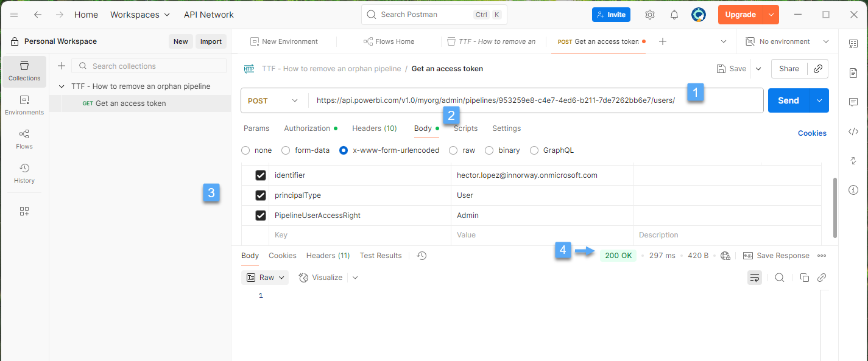Open No environment selector
The image size is (868, 361).
[788, 41]
